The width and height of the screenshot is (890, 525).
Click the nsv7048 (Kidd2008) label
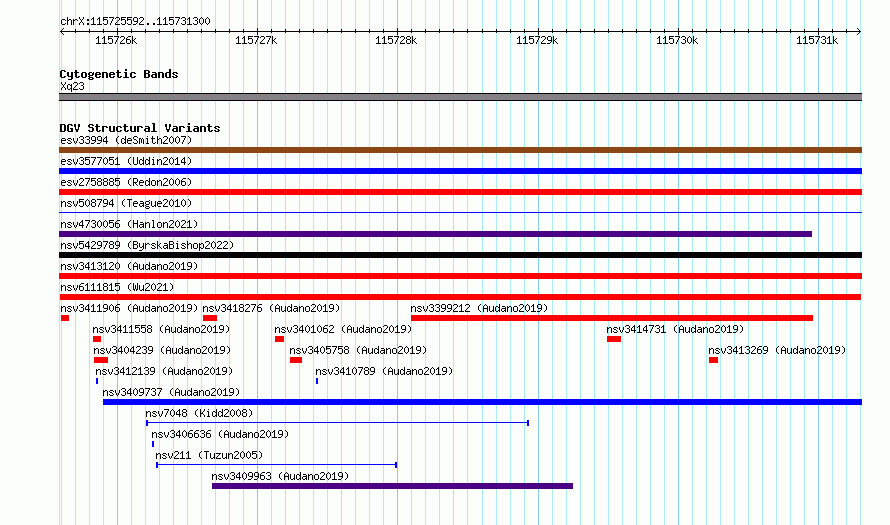tap(199, 413)
